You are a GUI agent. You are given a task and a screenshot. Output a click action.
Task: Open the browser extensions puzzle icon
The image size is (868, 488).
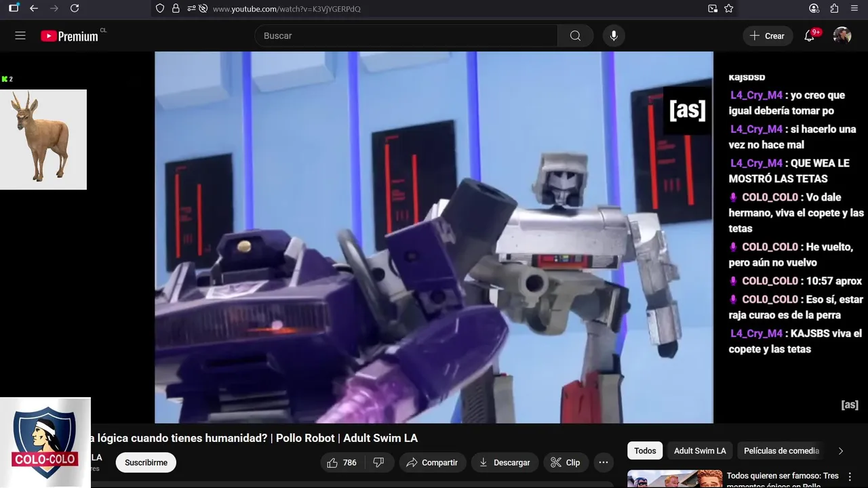pos(834,9)
